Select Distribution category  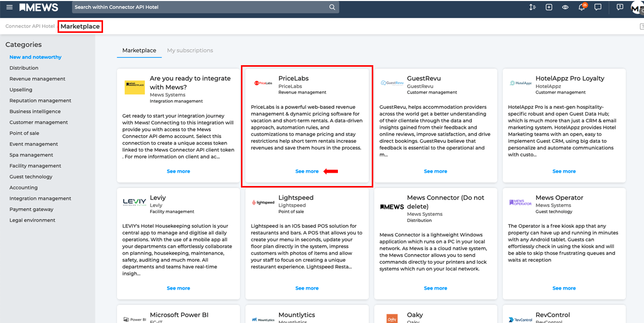pos(24,68)
